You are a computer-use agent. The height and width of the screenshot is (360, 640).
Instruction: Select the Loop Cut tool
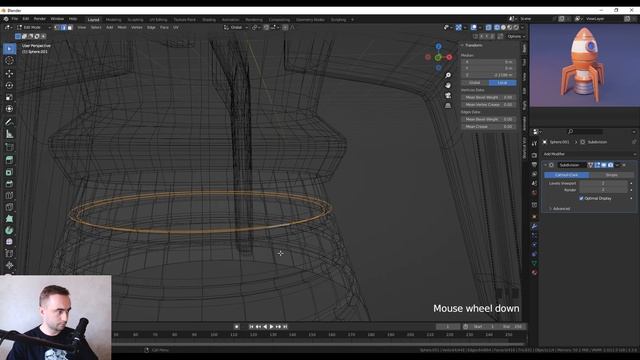tap(9, 196)
